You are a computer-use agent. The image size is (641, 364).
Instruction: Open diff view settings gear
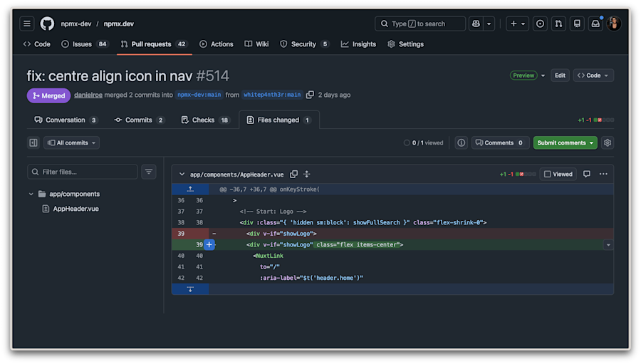[608, 142]
